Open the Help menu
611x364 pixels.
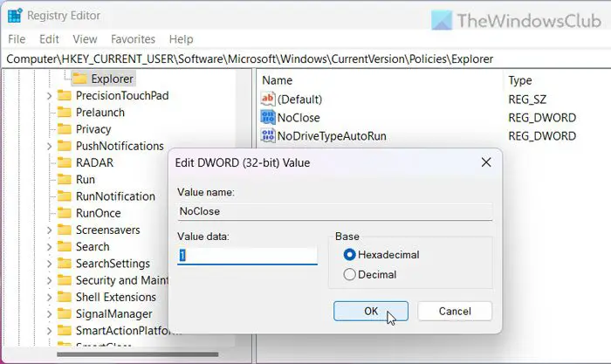(181, 39)
